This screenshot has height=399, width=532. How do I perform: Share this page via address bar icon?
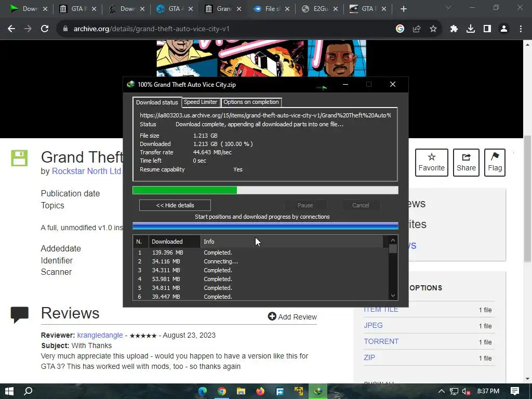(417, 29)
